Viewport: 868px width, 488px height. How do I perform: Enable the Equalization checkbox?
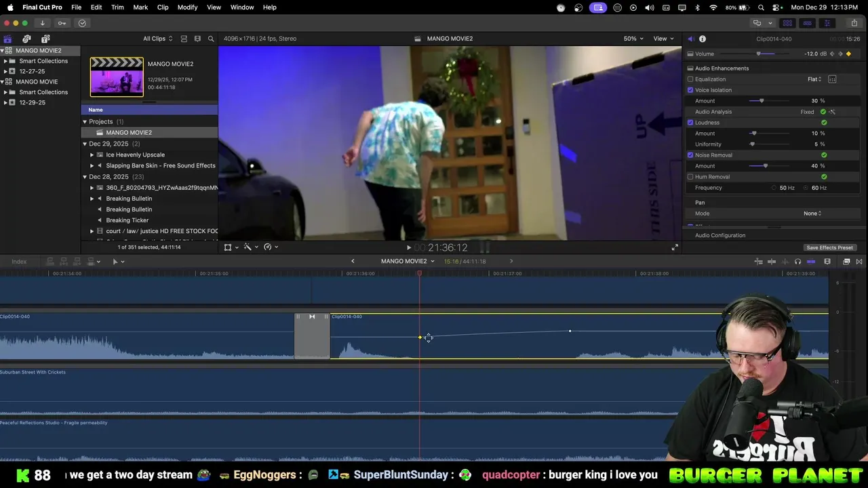(x=690, y=79)
